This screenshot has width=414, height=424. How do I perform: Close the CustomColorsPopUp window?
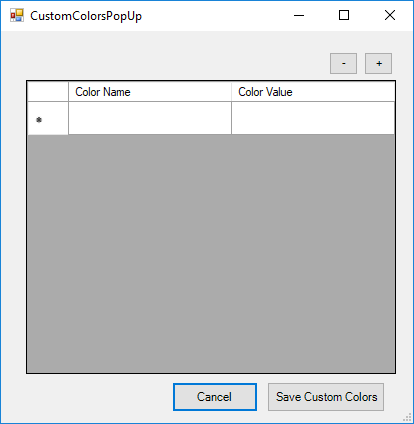tap(390, 15)
